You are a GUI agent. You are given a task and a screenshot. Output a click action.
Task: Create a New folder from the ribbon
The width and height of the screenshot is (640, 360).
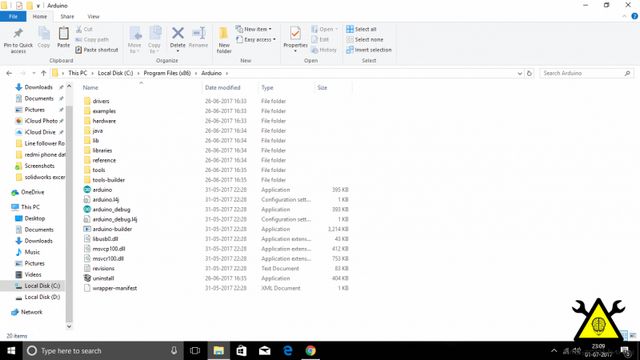click(x=224, y=40)
